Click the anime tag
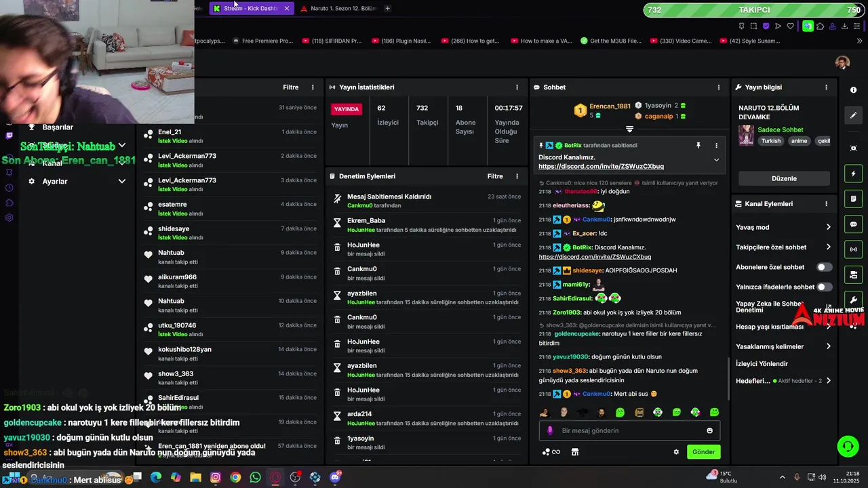 pyautogui.click(x=799, y=141)
